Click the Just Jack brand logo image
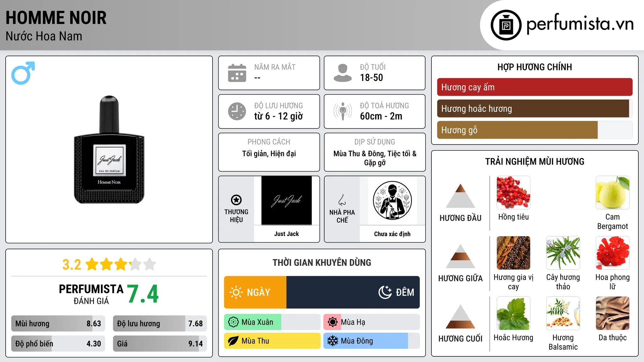 [286, 200]
